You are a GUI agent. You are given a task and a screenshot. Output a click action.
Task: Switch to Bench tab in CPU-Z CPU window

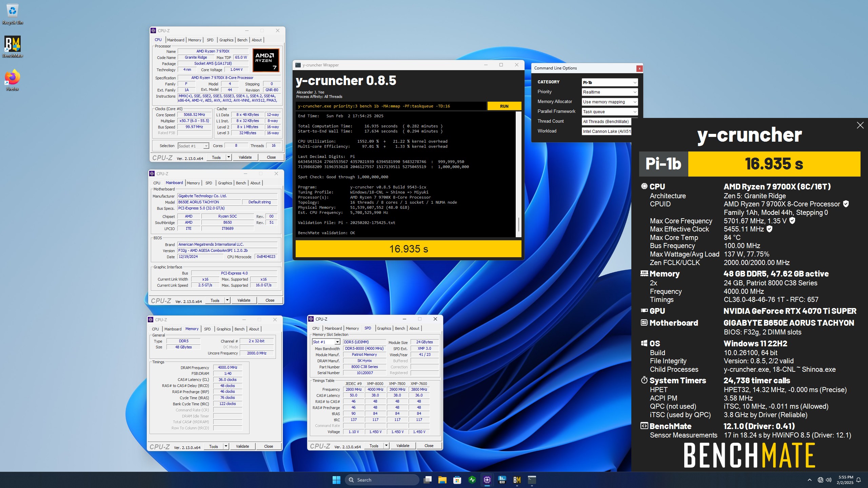[242, 40]
